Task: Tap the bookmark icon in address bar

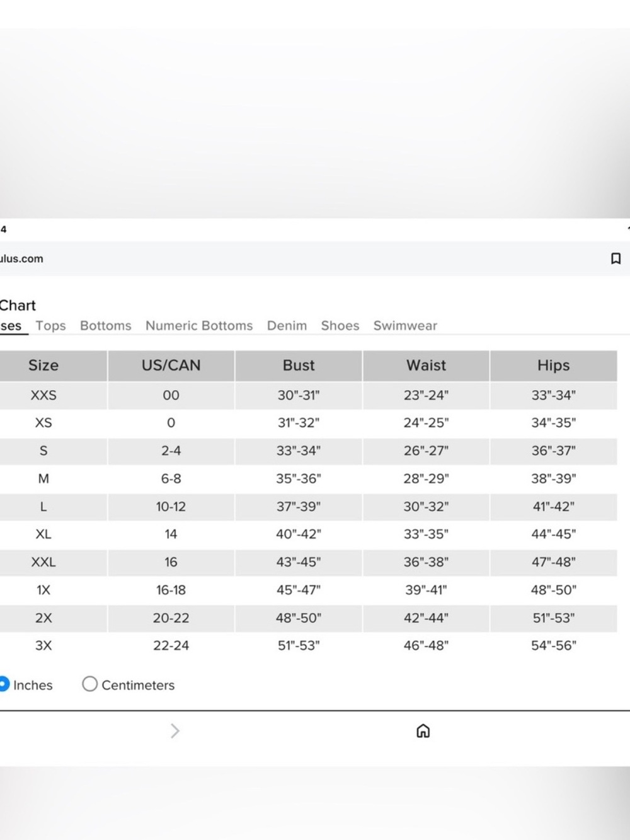Action: (x=616, y=258)
